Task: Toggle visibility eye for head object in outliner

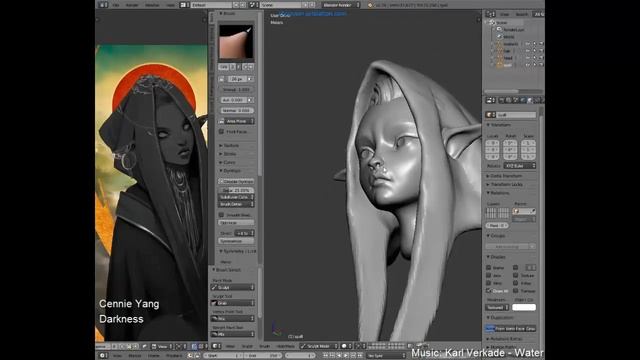Action: [528, 58]
